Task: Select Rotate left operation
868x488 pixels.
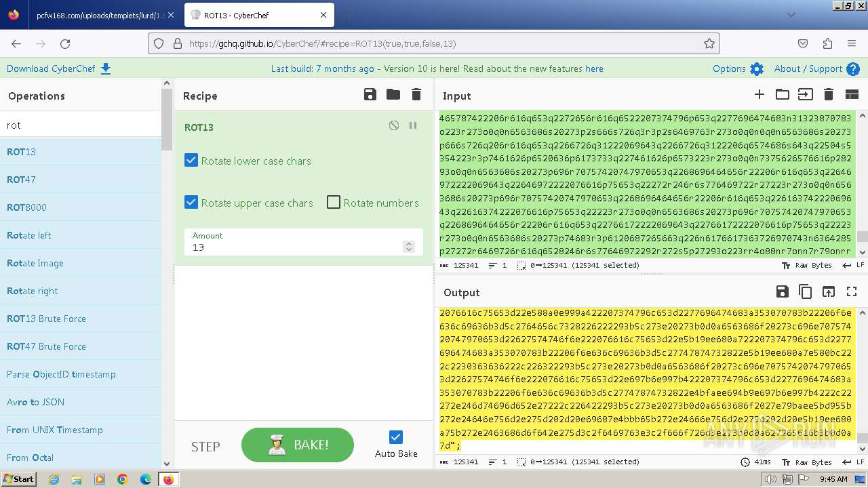Action: (81, 235)
